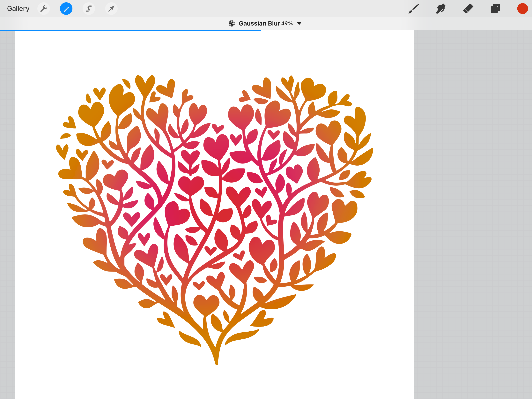Activate the Transform arrow tool
Viewport: 532px width, 399px height.
pyautogui.click(x=111, y=9)
